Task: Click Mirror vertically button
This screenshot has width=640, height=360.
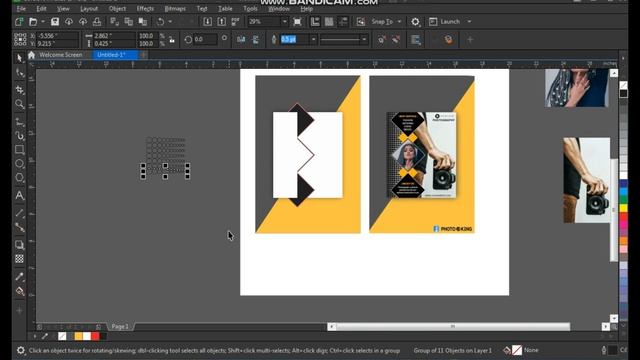Action: point(256,40)
